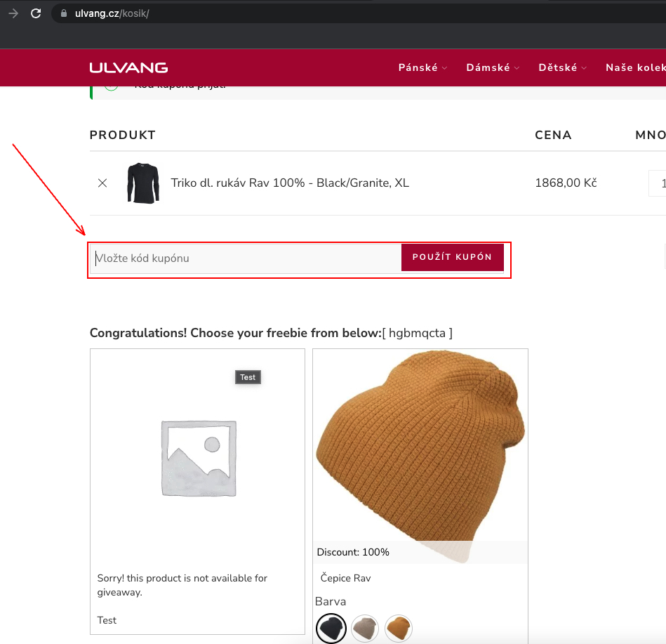Open the Naše kolekce menu item
The height and width of the screenshot is (644, 666).
pos(635,67)
